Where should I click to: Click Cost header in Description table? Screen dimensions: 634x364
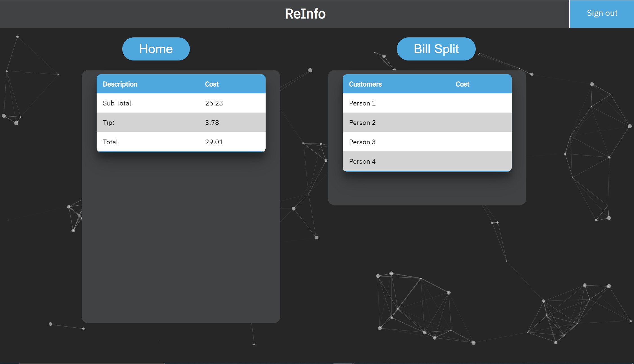[212, 84]
